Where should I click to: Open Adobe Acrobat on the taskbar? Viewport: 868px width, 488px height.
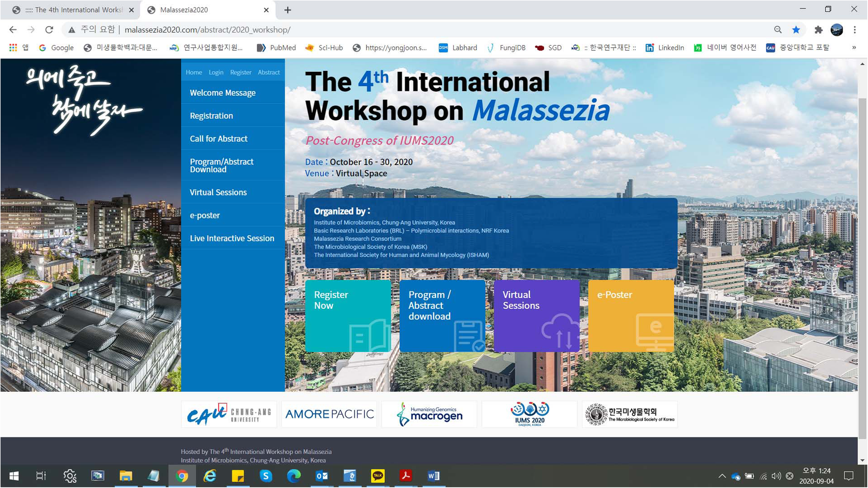click(405, 476)
